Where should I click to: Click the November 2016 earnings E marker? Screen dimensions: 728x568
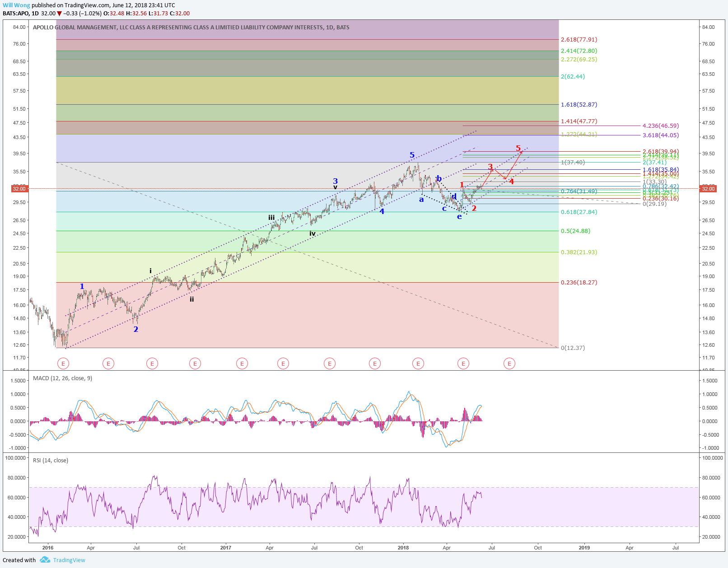pyautogui.click(x=195, y=363)
